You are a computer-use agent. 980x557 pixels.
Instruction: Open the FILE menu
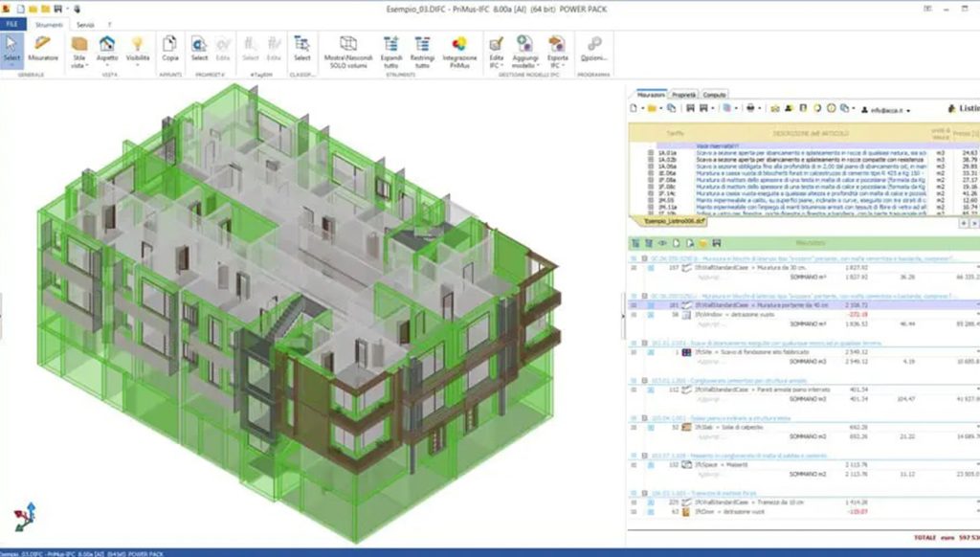[x=12, y=24]
